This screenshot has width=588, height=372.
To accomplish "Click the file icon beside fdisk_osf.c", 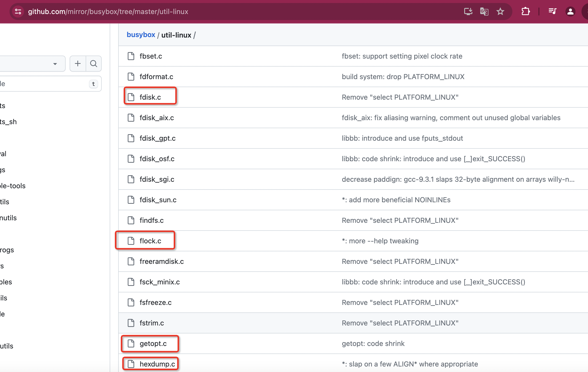I will pos(131,159).
